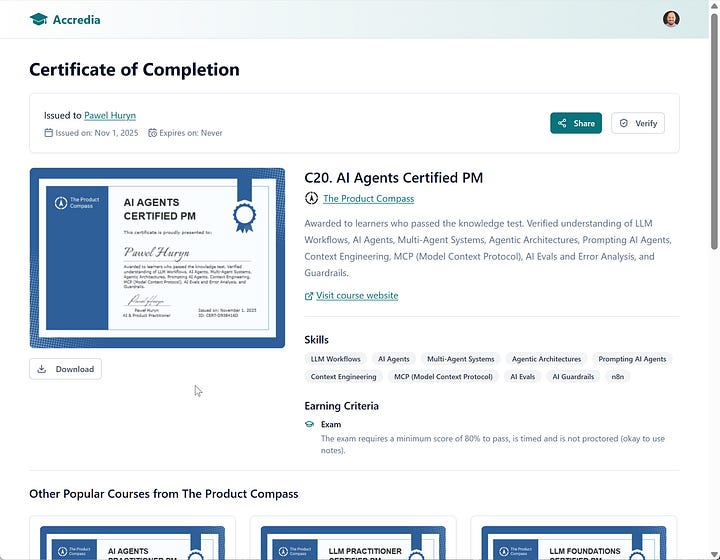Click the external link icon by Visit course website
720x560 pixels.
pos(309,296)
